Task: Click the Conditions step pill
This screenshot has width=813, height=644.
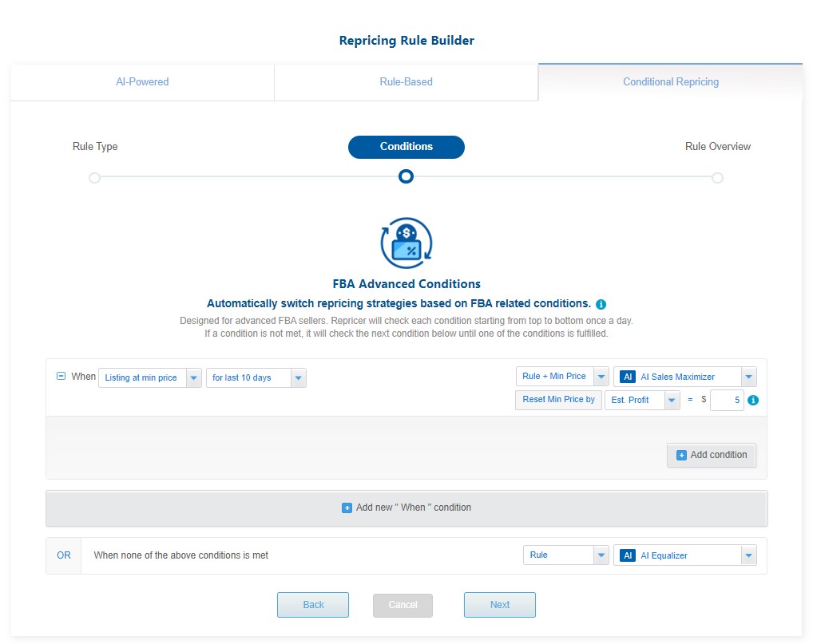Action: click(x=406, y=147)
